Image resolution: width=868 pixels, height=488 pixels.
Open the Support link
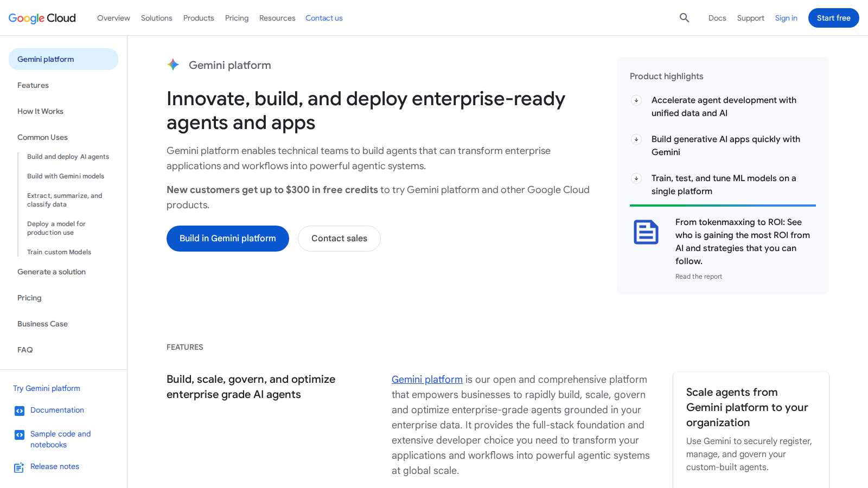(750, 18)
